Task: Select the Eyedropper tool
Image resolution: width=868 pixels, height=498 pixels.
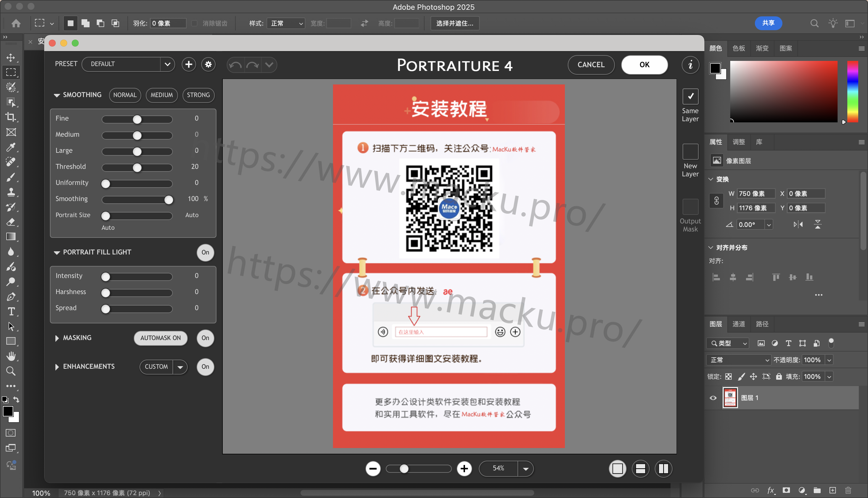Action: tap(11, 147)
